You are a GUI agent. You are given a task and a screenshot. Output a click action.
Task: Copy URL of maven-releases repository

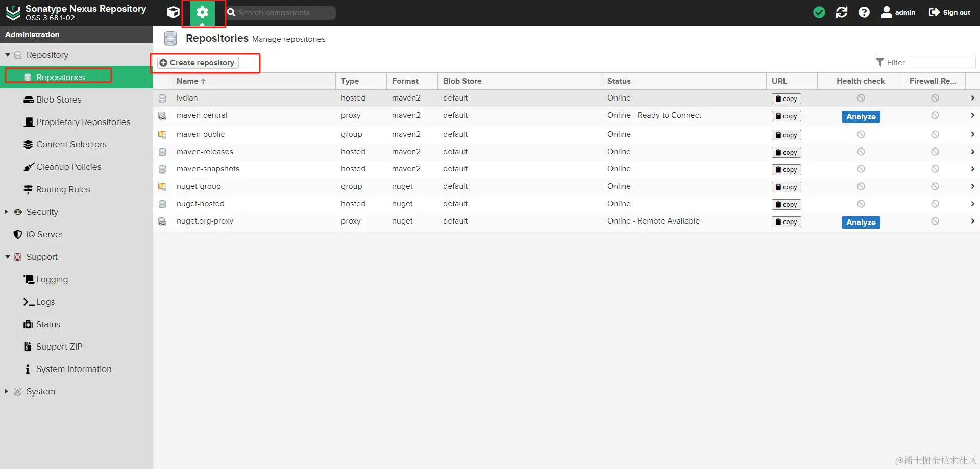tap(786, 153)
